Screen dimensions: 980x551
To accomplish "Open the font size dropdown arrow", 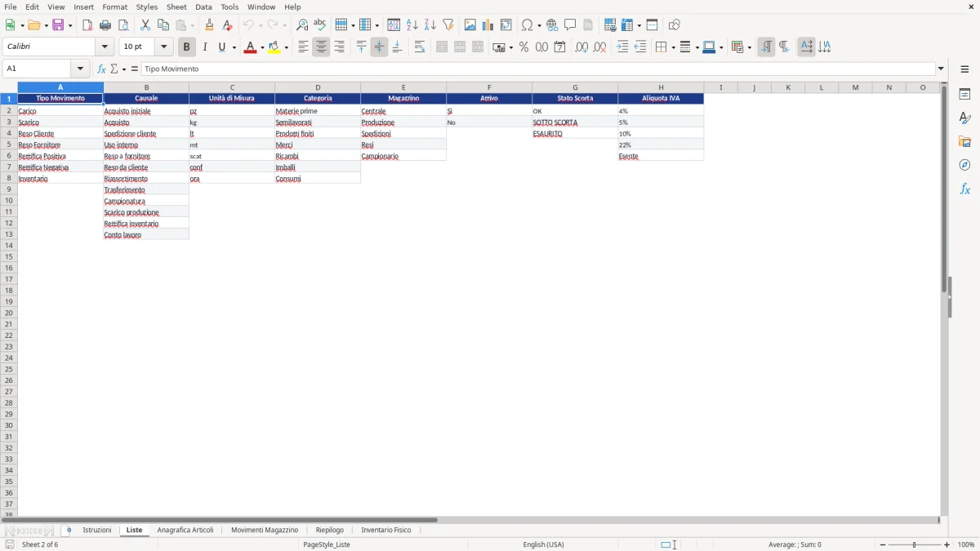I will pyautogui.click(x=163, y=47).
